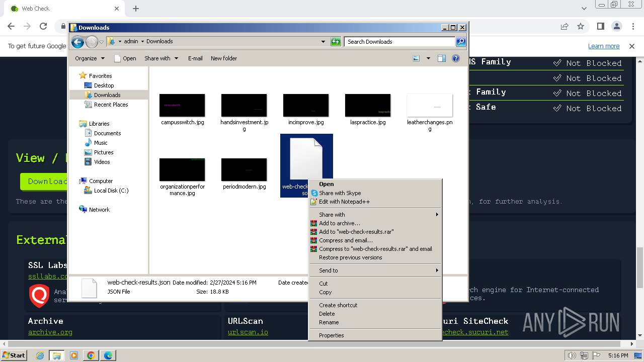Open the Organize dropdown menu
The height and width of the screenshot is (362, 644).
[x=90, y=58]
